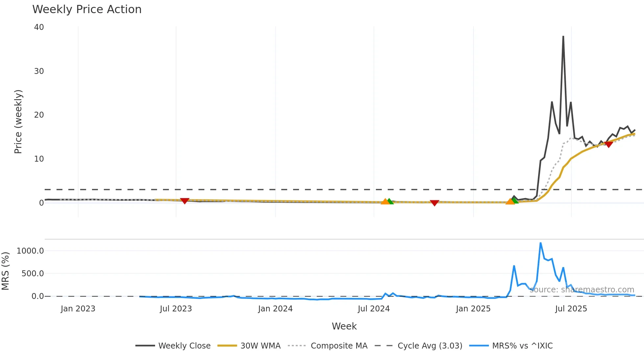Click the 500.0 tick label on MRS axis

pyautogui.click(x=33, y=274)
